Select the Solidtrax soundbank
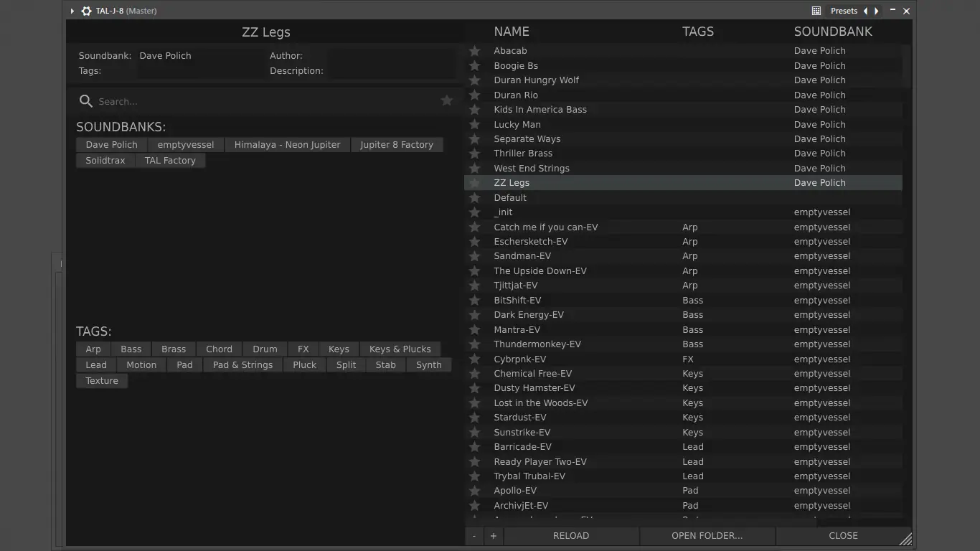Screen dimensions: 980x551 pyautogui.click(x=105, y=161)
